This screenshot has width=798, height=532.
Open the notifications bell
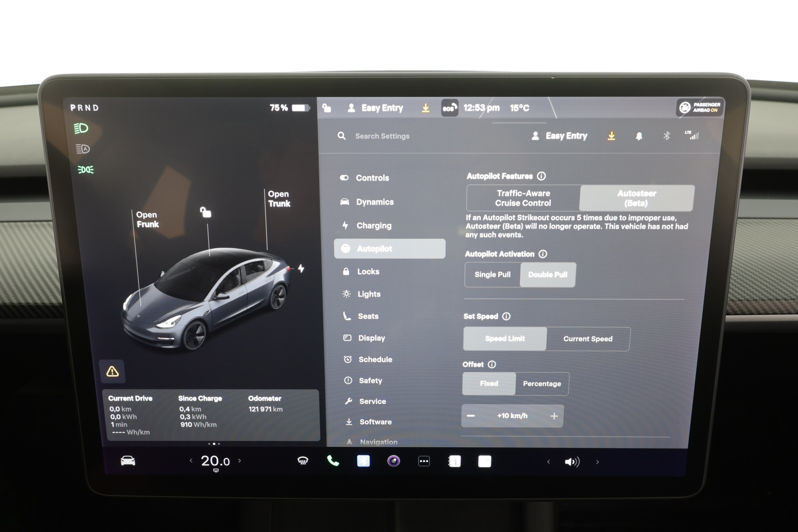pyautogui.click(x=639, y=136)
